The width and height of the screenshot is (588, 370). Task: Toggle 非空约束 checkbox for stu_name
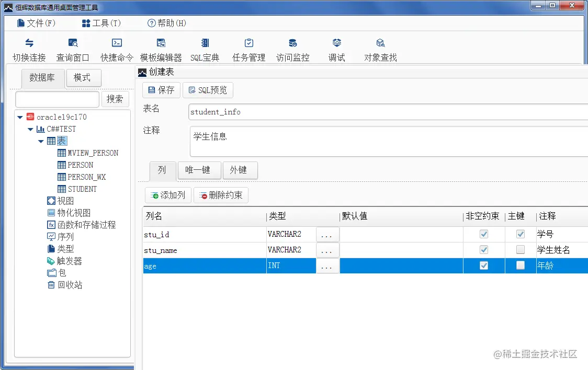coord(484,249)
